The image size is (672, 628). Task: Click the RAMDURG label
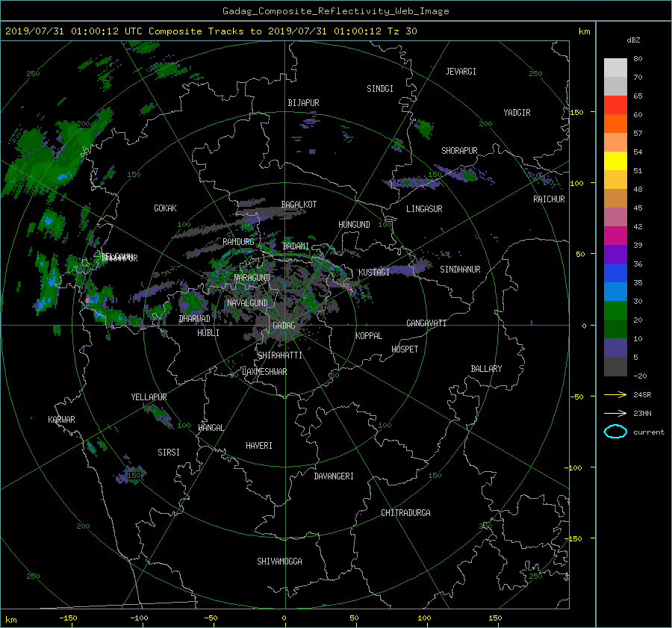[x=238, y=242]
